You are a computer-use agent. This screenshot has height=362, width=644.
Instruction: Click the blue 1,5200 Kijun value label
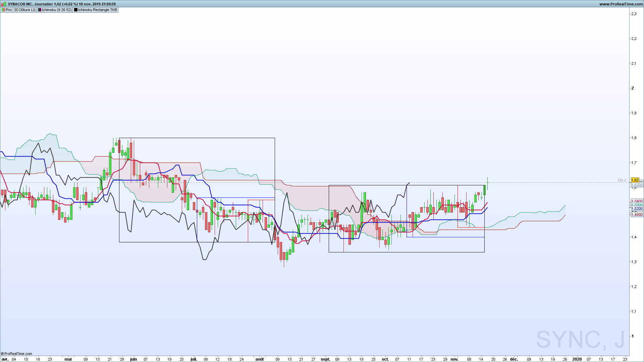pos(637,208)
